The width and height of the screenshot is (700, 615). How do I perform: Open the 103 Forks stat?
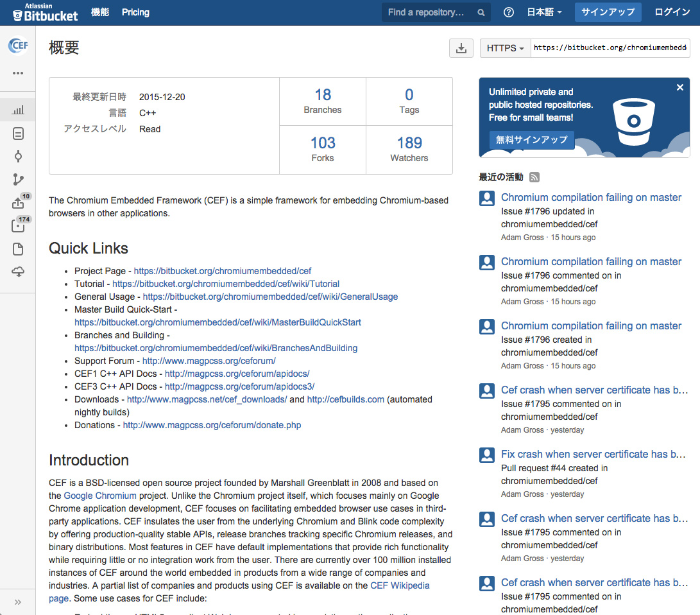click(323, 150)
